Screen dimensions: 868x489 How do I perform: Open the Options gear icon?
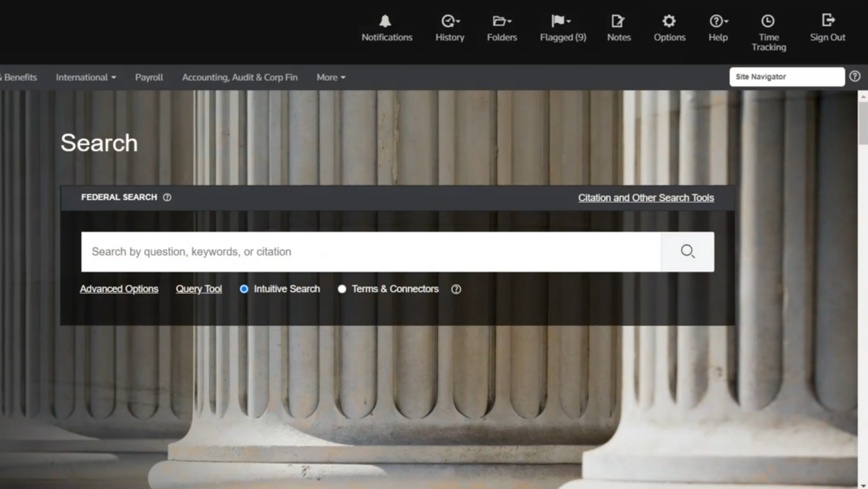click(x=669, y=21)
